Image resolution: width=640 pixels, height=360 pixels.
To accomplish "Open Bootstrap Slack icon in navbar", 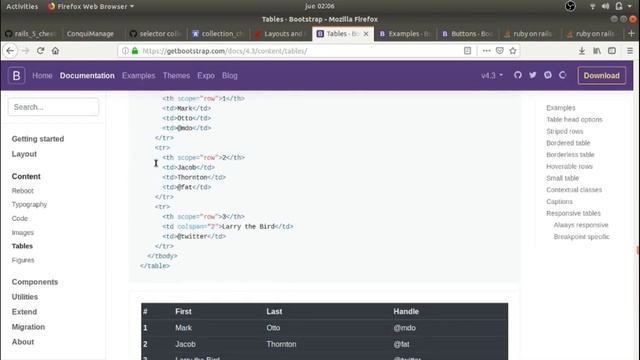I will pyautogui.click(x=548, y=75).
